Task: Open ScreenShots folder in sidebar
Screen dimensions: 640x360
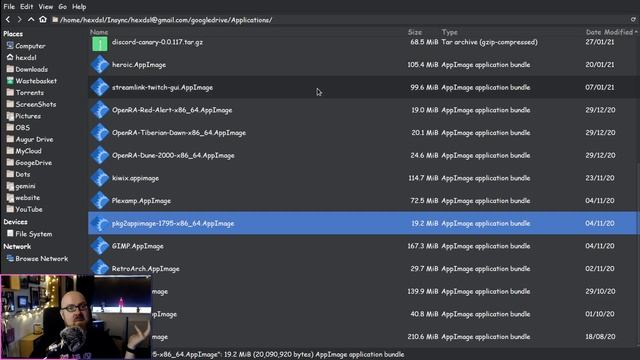Action: pos(31,104)
